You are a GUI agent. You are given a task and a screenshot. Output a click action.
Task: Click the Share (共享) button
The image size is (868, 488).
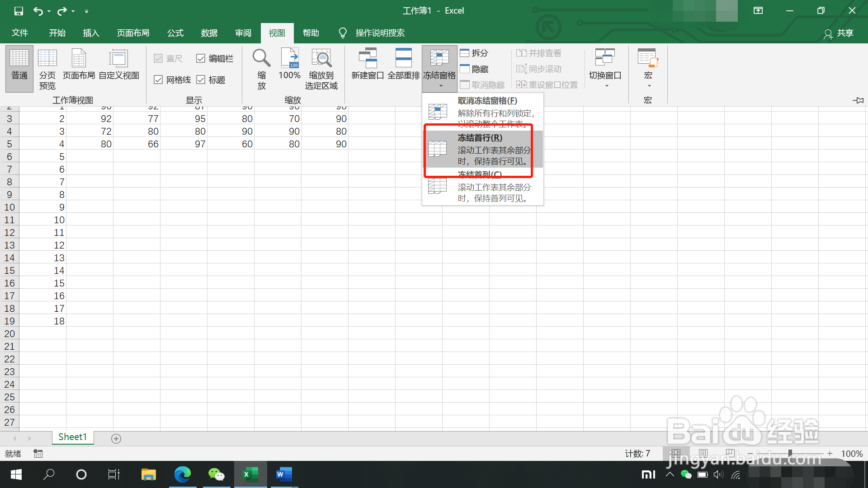pyautogui.click(x=839, y=33)
